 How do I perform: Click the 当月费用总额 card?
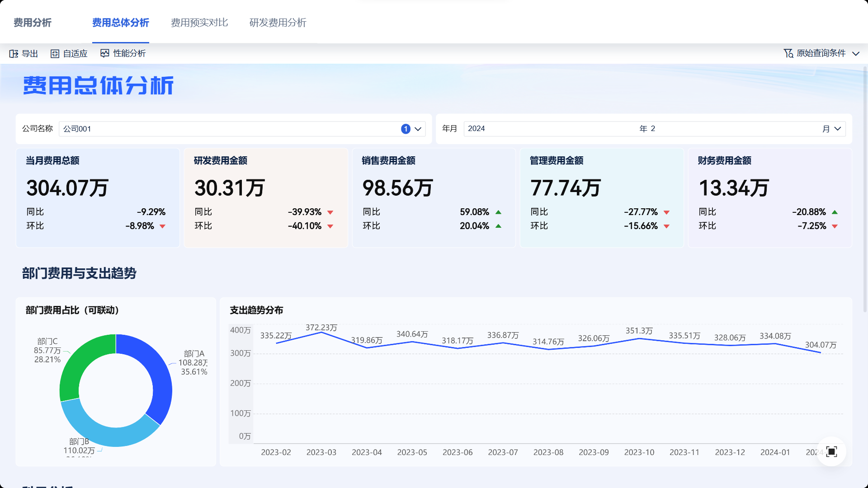tap(98, 198)
